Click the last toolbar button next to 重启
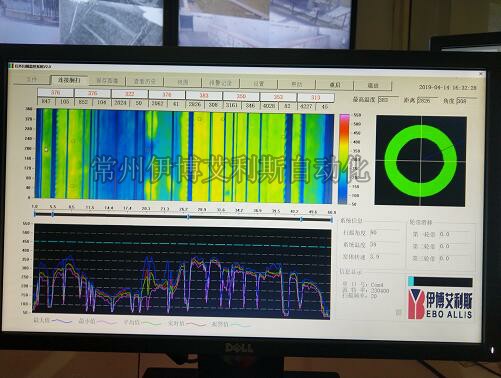 373,85
